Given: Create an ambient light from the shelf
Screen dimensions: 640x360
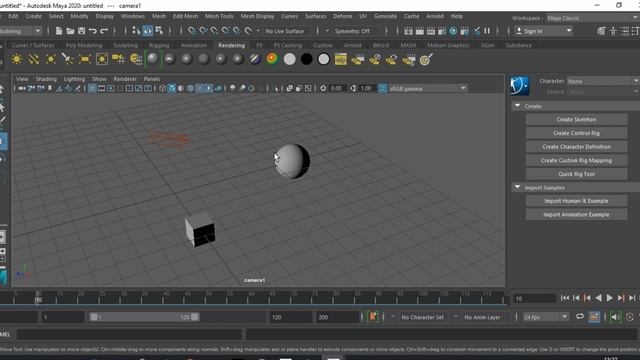Looking at the screenshot, I should [x=17, y=60].
